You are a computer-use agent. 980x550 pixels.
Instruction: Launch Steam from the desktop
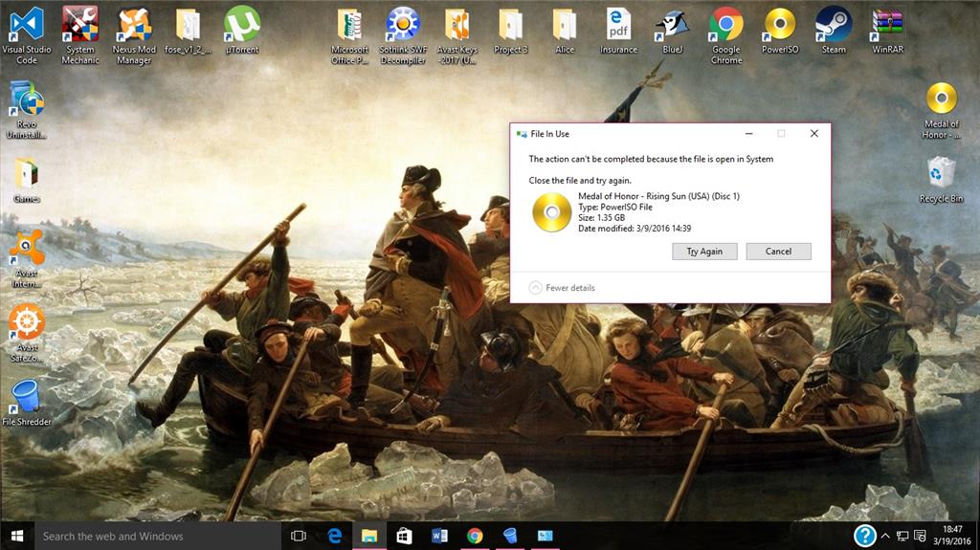click(834, 30)
